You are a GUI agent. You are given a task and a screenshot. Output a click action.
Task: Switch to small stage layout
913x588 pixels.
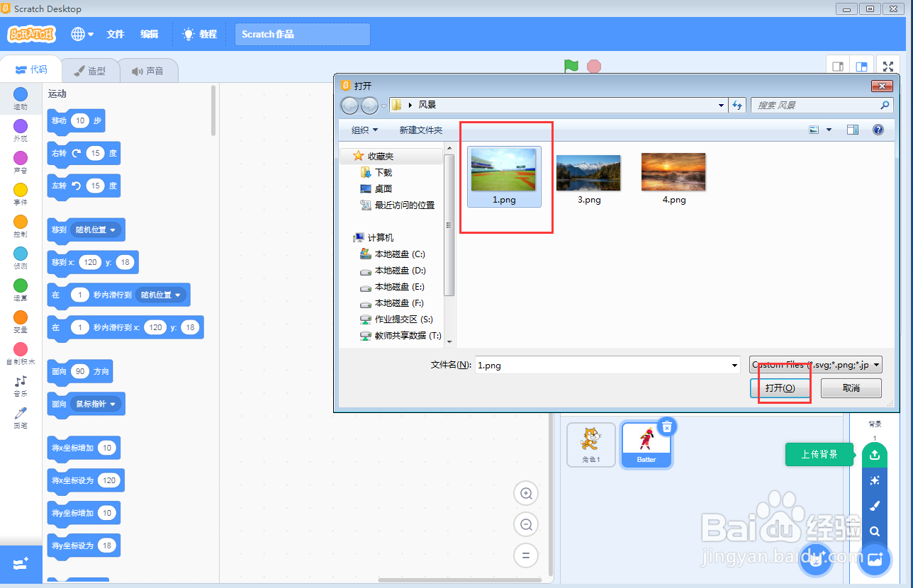(x=838, y=67)
